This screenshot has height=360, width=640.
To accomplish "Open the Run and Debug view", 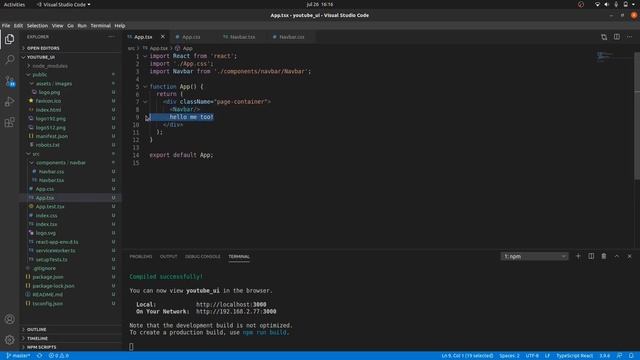I will [x=9, y=102].
